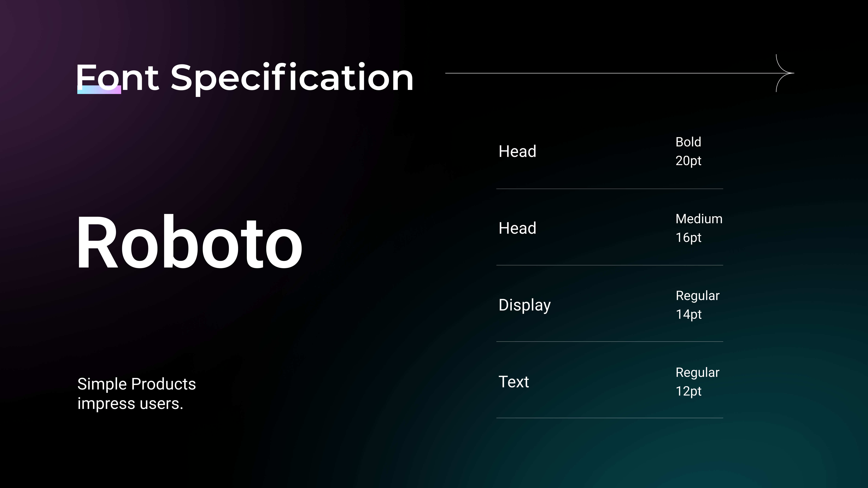Click the 12pt size text
868x488 pixels.
pos(688,391)
